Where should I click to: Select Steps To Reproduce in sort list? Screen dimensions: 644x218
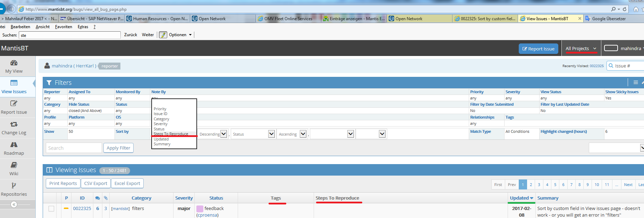tap(171, 134)
